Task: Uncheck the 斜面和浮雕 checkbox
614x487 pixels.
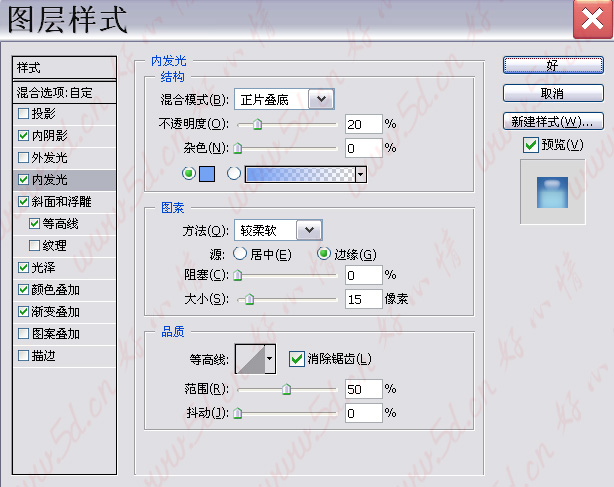Action: [23, 202]
